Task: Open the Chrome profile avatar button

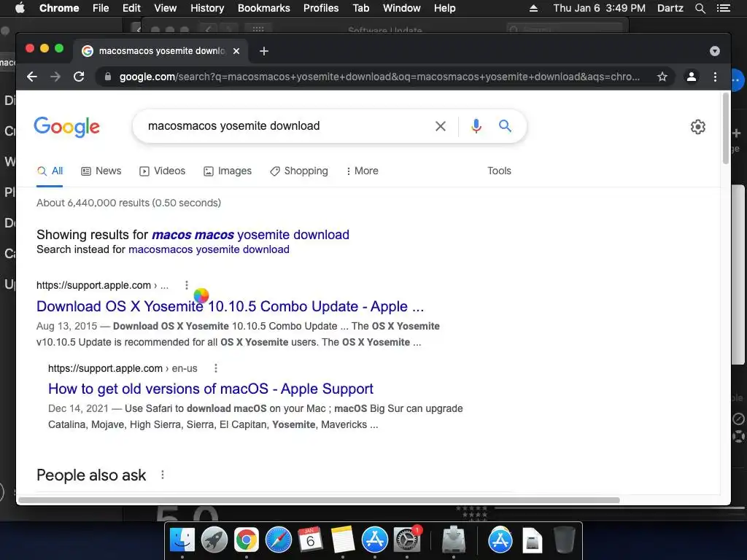Action: [692, 77]
